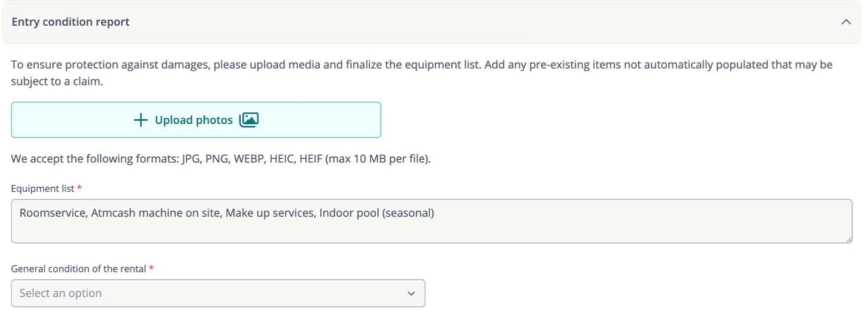Click the word 'Roomservice' in Equipment list

53,213
